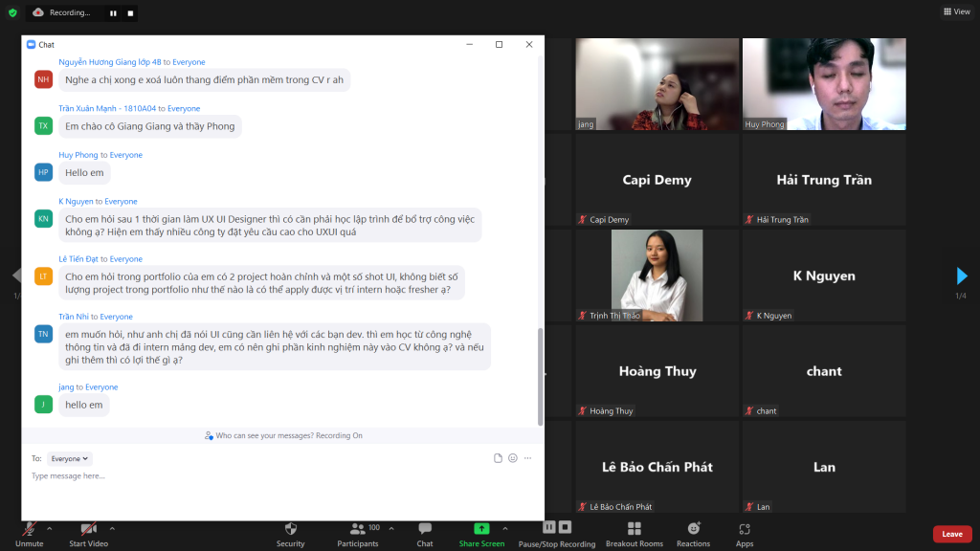Viewport: 980px width, 551px height.
Task: Toggle the Chat panel from toolbar
Action: point(425,535)
